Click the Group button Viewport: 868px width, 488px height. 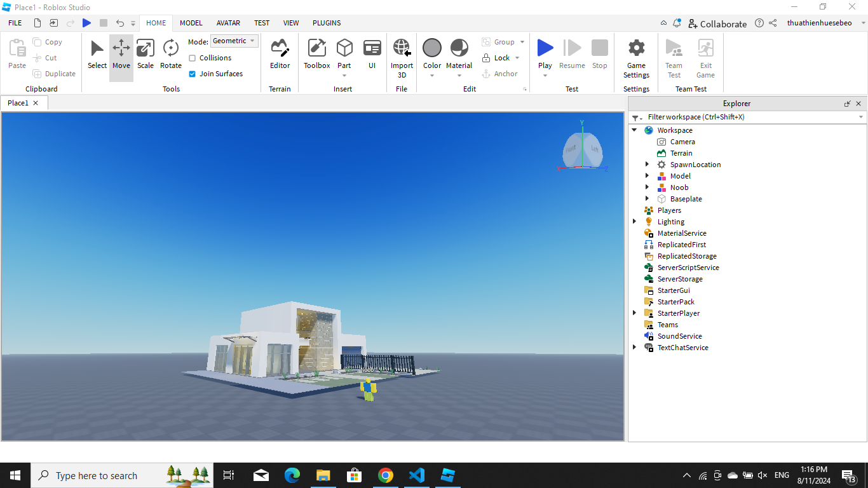498,42
